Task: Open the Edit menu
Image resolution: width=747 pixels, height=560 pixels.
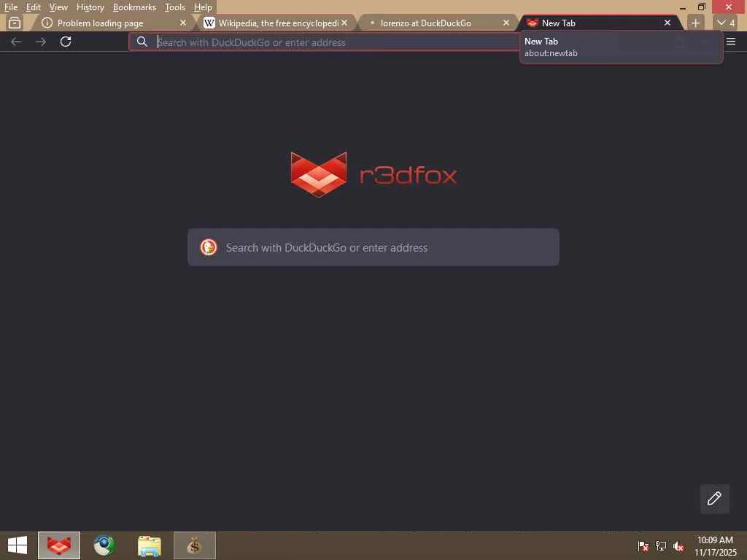Action: tap(33, 7)
